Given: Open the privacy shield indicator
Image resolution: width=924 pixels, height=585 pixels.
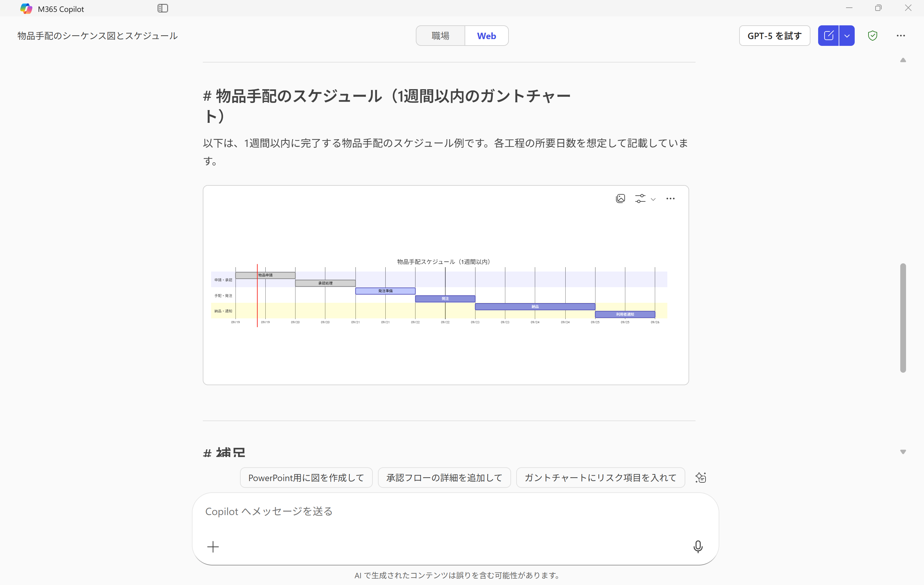Looking at the screenshot, I should coord(873,35).
